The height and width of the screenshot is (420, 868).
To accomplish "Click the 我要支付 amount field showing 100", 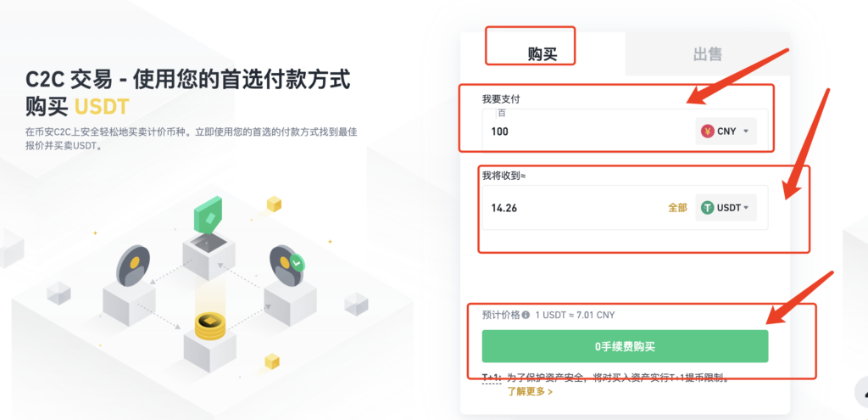I will pyautogui.click(x=587, y=132).
